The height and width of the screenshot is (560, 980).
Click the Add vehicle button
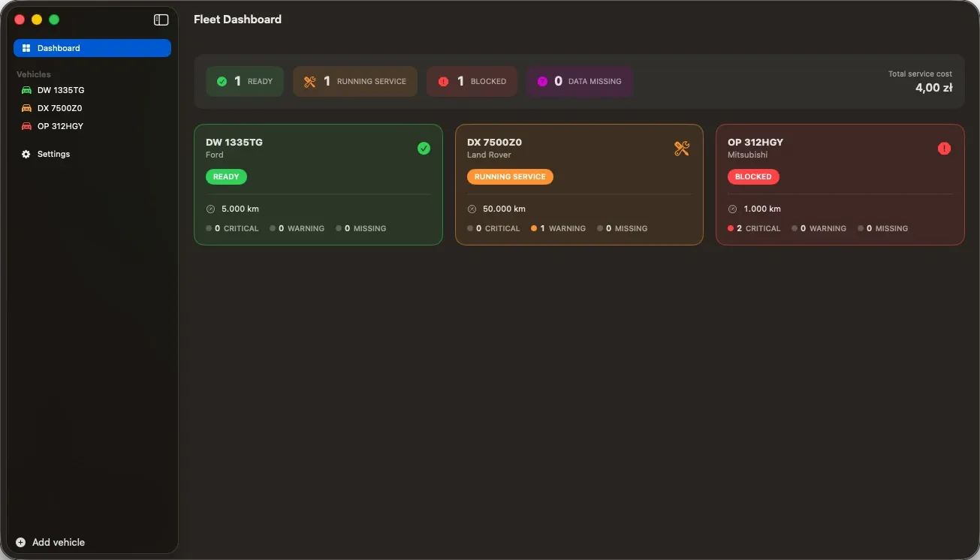tap(50, 542)
